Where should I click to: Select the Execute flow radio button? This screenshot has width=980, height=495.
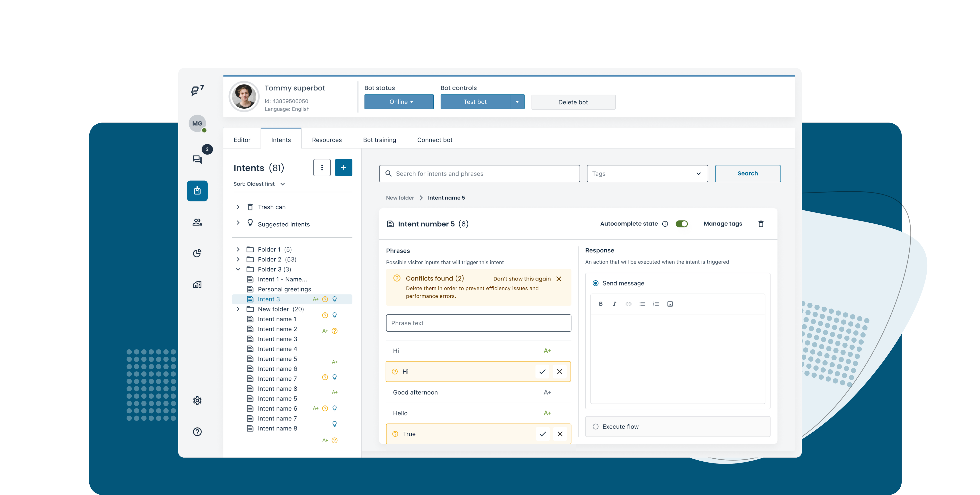tap(596, 427)
